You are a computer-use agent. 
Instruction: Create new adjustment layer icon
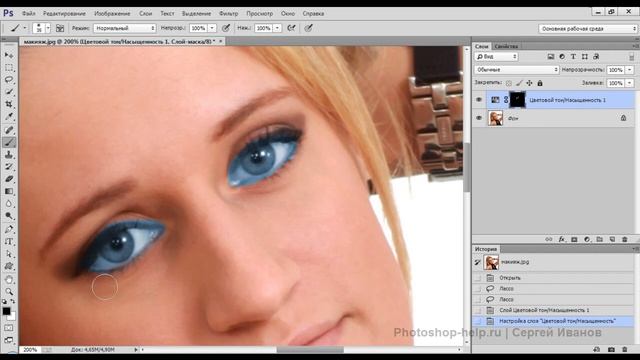pyautogui.click(x=587, y=240)
